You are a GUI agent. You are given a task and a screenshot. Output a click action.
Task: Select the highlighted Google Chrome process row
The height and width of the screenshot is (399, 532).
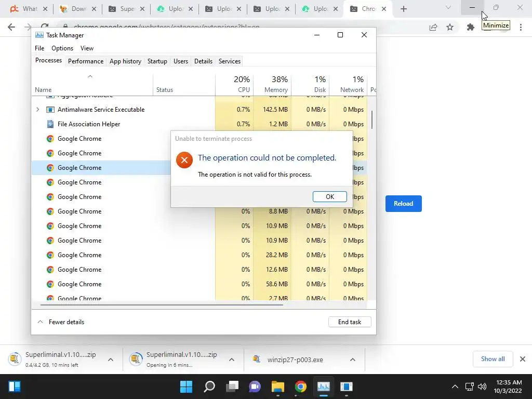pos(102,168)
